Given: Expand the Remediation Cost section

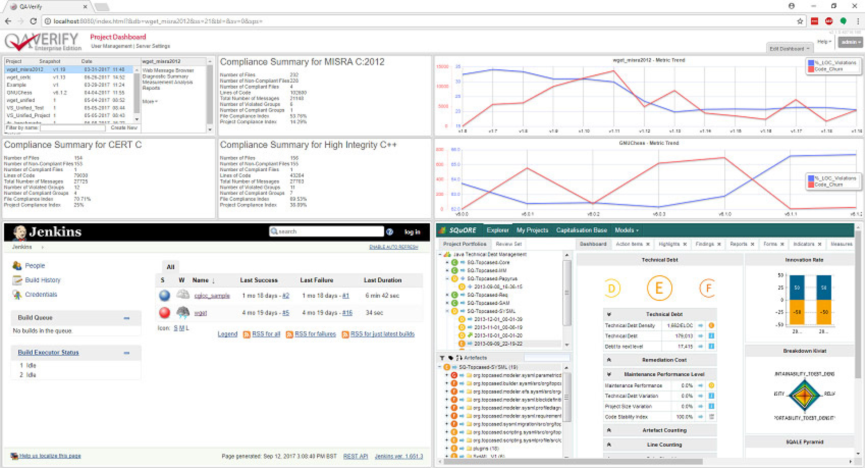Looking at the screenshot, I should (609, 360).
